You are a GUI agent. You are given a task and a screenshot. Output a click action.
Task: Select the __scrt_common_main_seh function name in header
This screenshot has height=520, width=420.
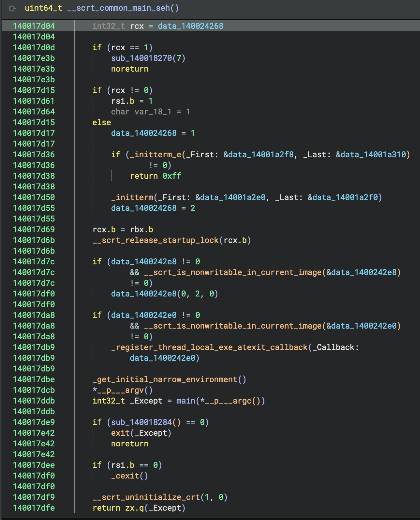[x=118, y=8]
